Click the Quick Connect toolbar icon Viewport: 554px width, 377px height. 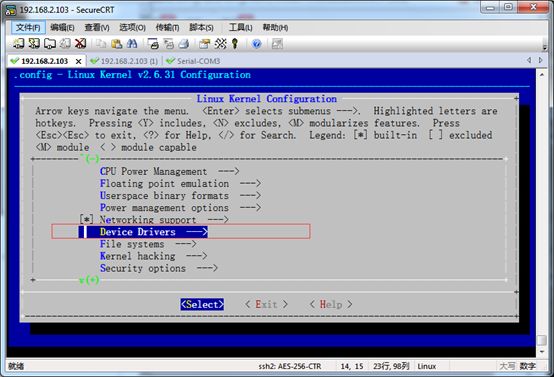(34, 43)
